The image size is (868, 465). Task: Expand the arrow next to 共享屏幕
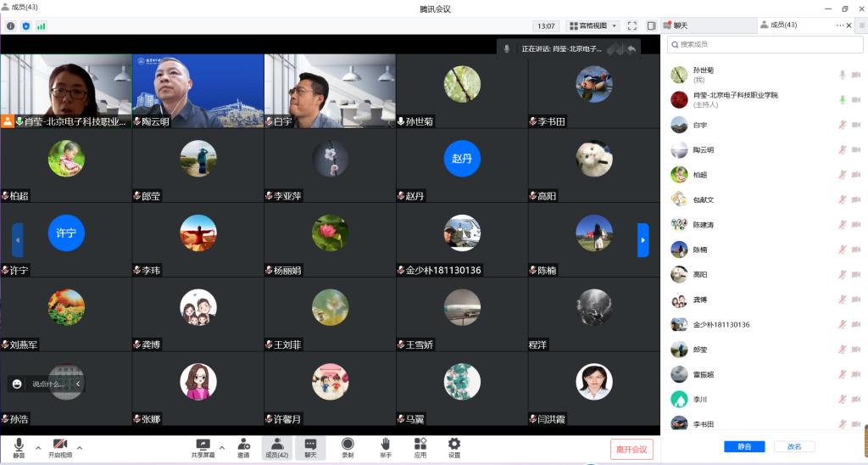pyautogui.click(x=222, y=447)
